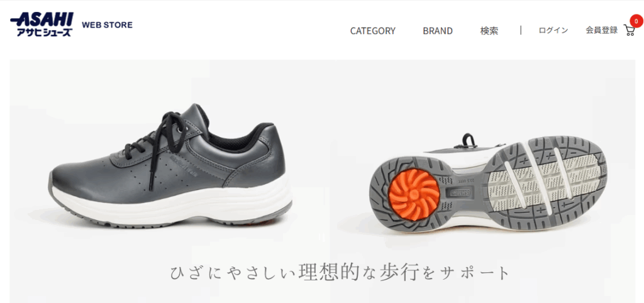The height and width of the screenshot is (303, 644).
Task: Go to the ログイン login page
Action: click(x=553, y=30)
